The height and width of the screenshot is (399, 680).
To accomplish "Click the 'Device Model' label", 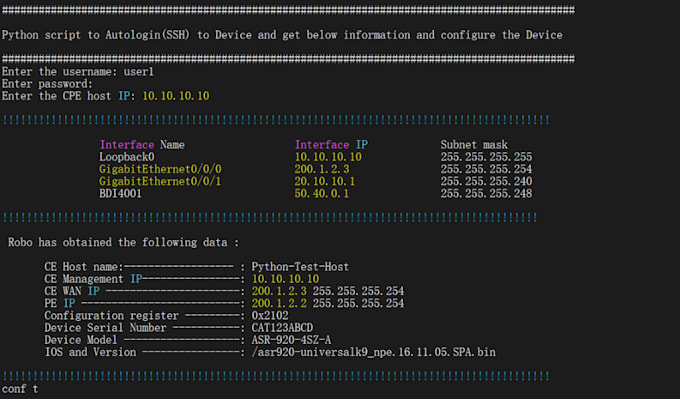I will coord(80,340).
